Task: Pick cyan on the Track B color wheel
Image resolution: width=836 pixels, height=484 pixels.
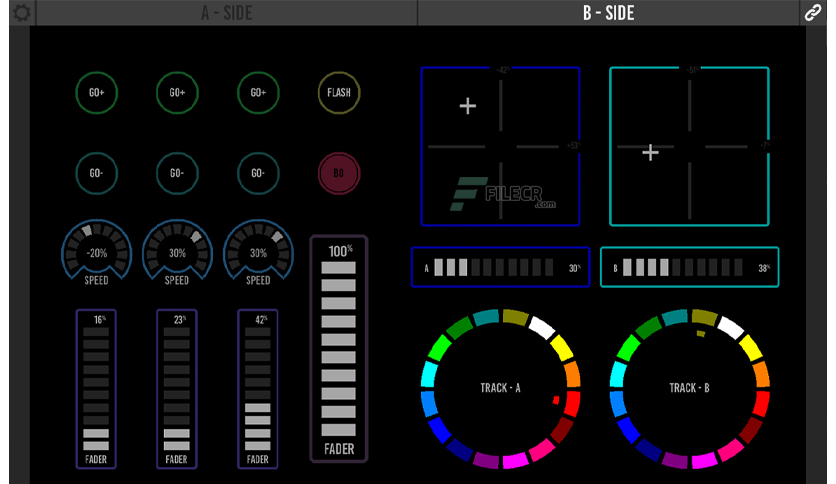Action: point(618,374)
